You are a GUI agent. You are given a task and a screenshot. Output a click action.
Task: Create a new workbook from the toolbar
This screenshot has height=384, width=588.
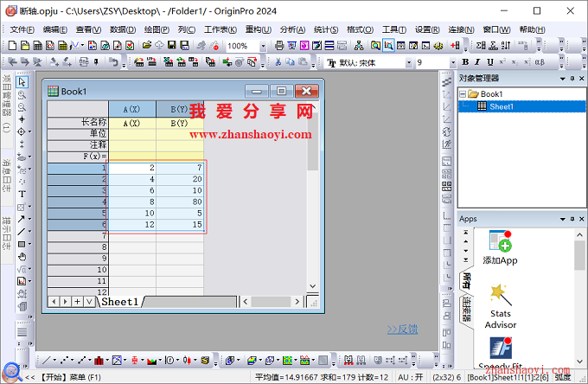tap(37, 46)
